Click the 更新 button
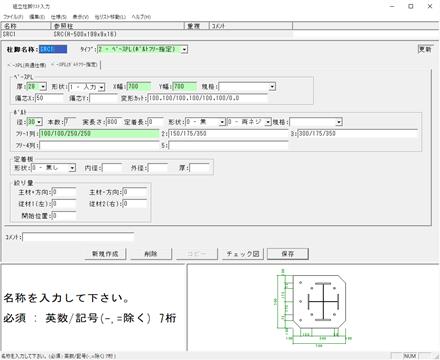 [x=425, y=49]
